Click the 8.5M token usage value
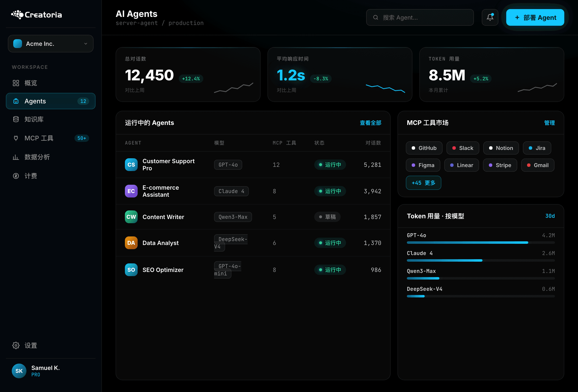Screen dimensions: 578x392 coord(447,75)
